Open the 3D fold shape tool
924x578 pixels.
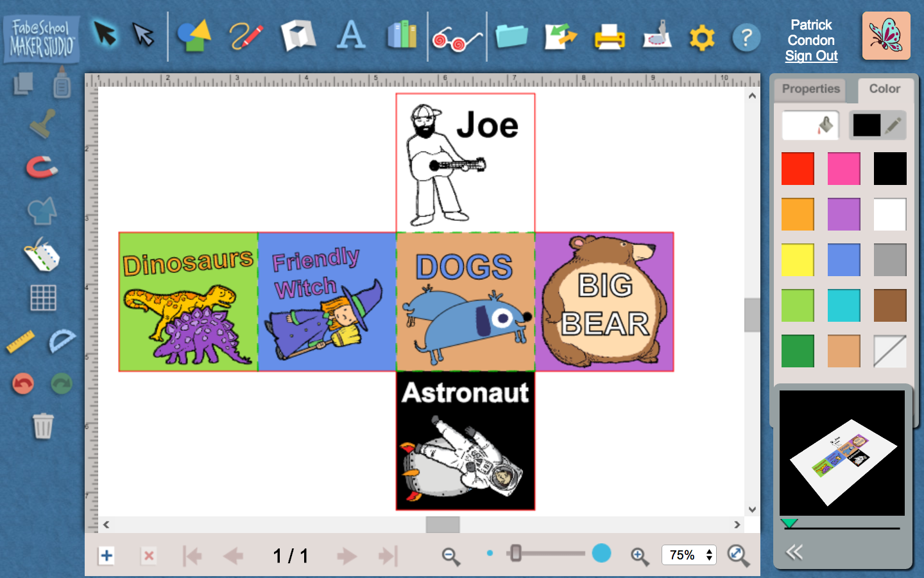click(x=298, y=36)
